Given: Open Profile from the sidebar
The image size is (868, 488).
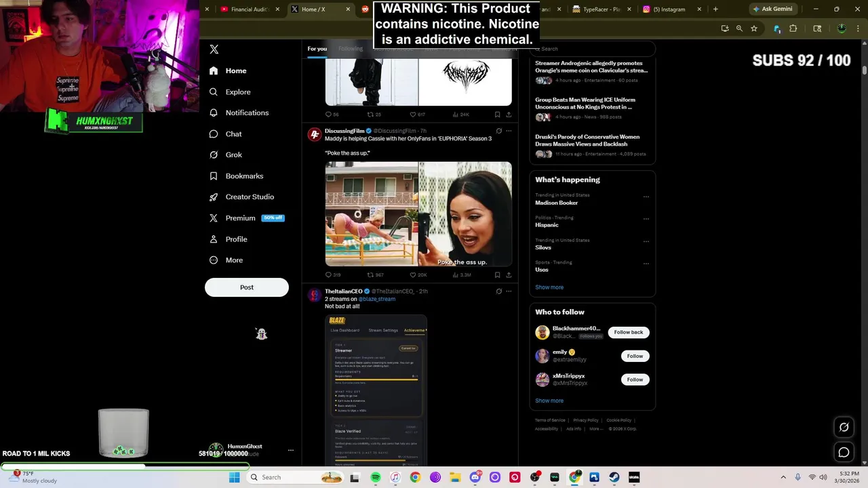Looking at the screenshot, I should (228, 239).
